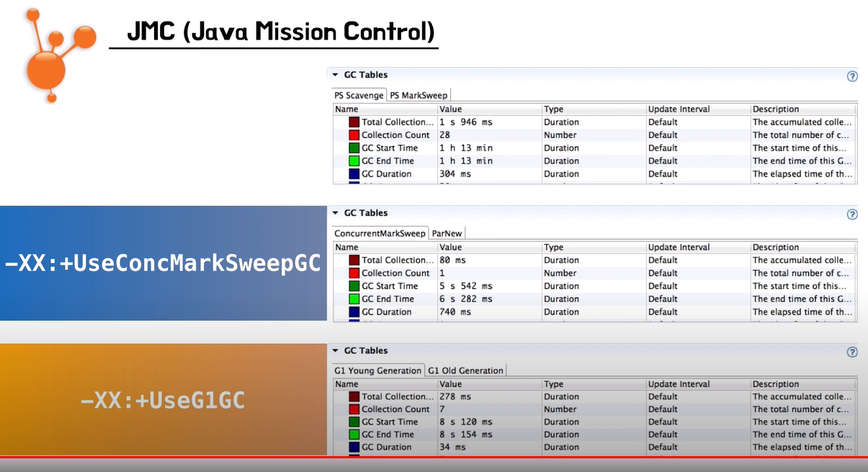
Task: Seek using the red video progress bar
Action: [434, 457]
